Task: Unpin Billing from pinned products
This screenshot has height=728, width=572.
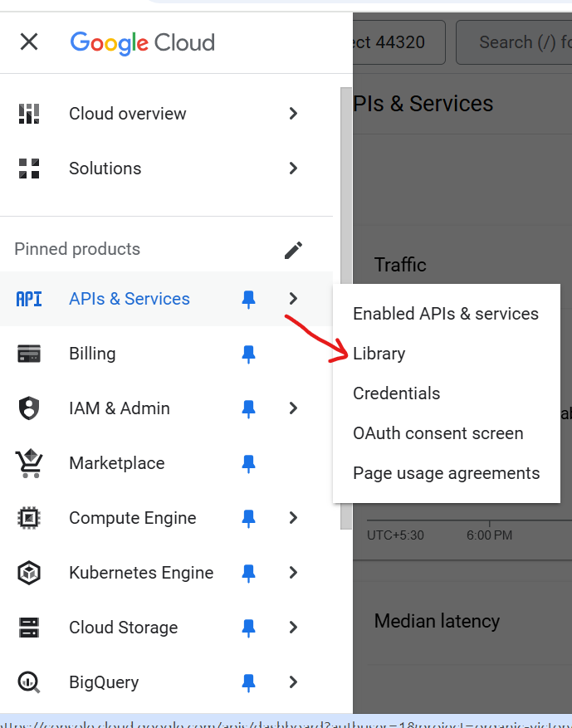Action: pos(248,354)
